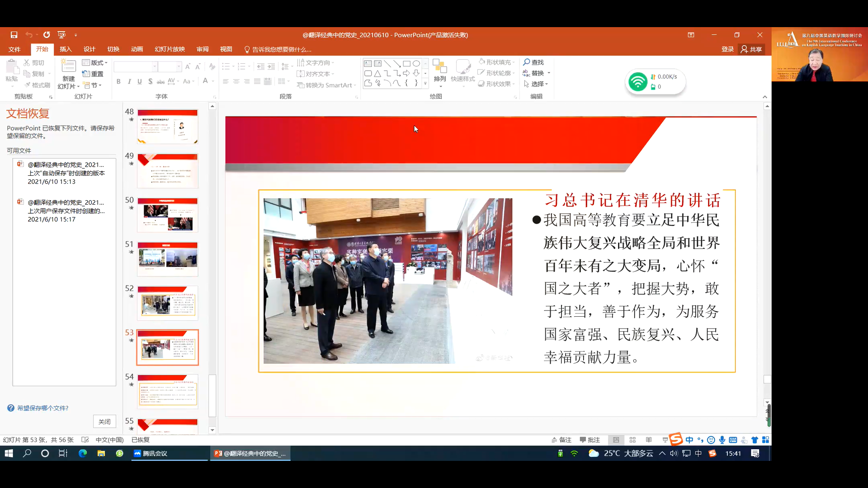Click link 希望保存哪个文件?
Image resolution: width=868 pixels, height=488 pixels.
point(42,408)
